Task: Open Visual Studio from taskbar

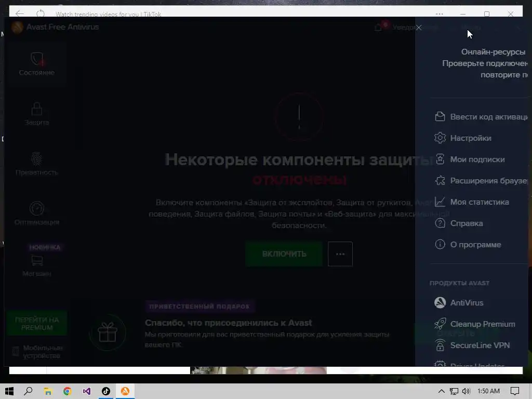Action: click(87, 391)
